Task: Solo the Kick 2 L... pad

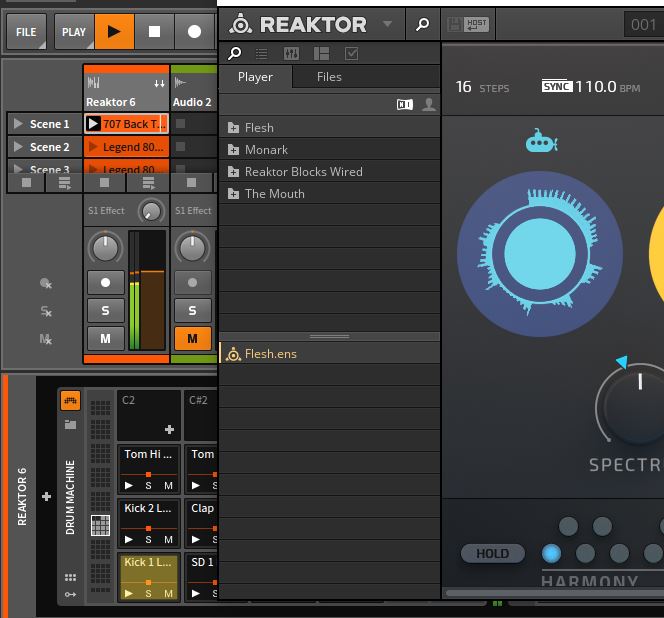Action: pos(148,540)
